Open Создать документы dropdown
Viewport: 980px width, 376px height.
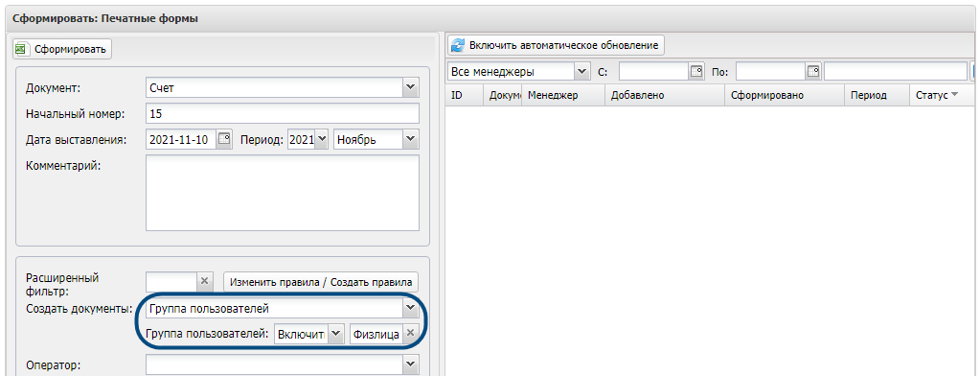click(410, 308)
